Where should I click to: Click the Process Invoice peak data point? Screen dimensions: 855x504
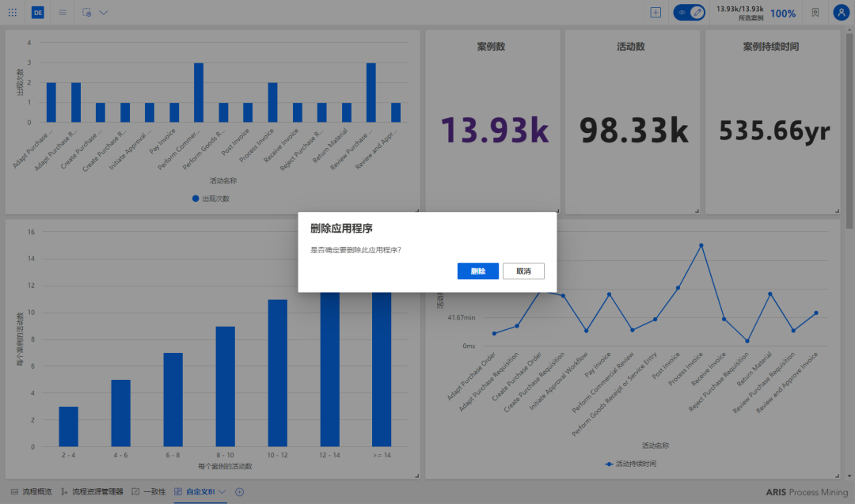click(x=701, y=245)
